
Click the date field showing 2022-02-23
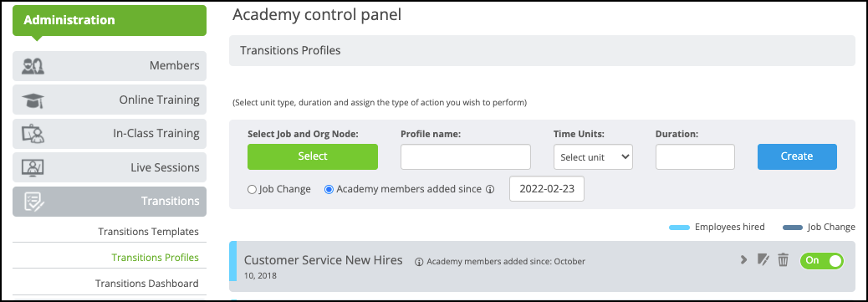[547, 189]
